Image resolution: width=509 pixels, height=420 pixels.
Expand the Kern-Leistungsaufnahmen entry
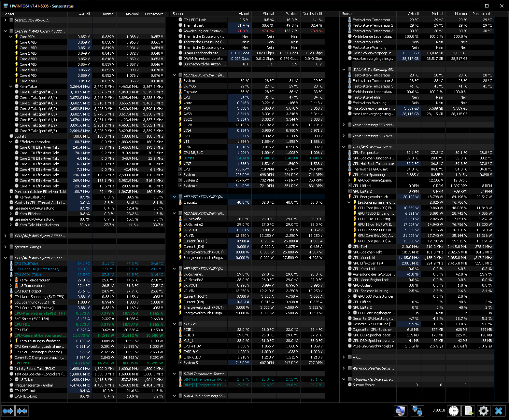11,341
